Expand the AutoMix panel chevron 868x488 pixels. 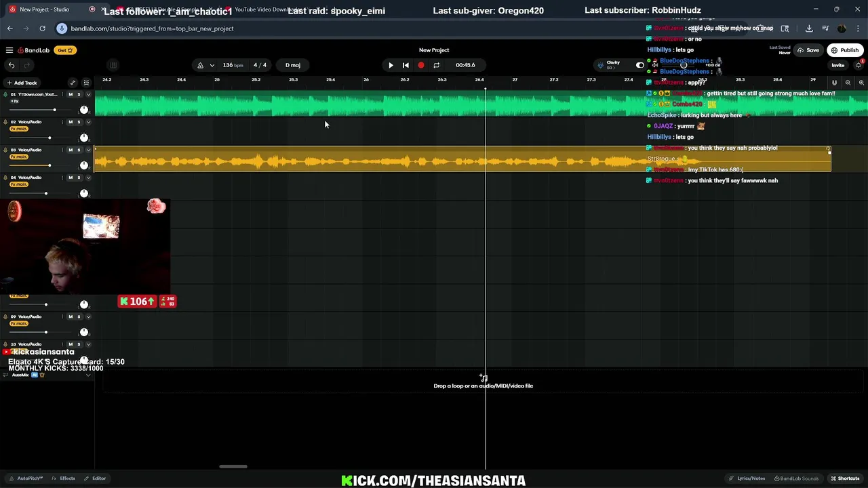(x=88, y=375)
